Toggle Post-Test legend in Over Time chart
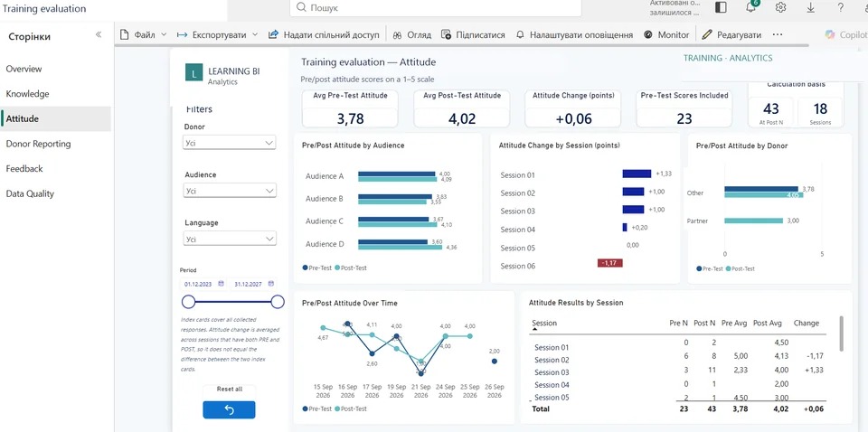868x432 pixels. click(351, 409)
